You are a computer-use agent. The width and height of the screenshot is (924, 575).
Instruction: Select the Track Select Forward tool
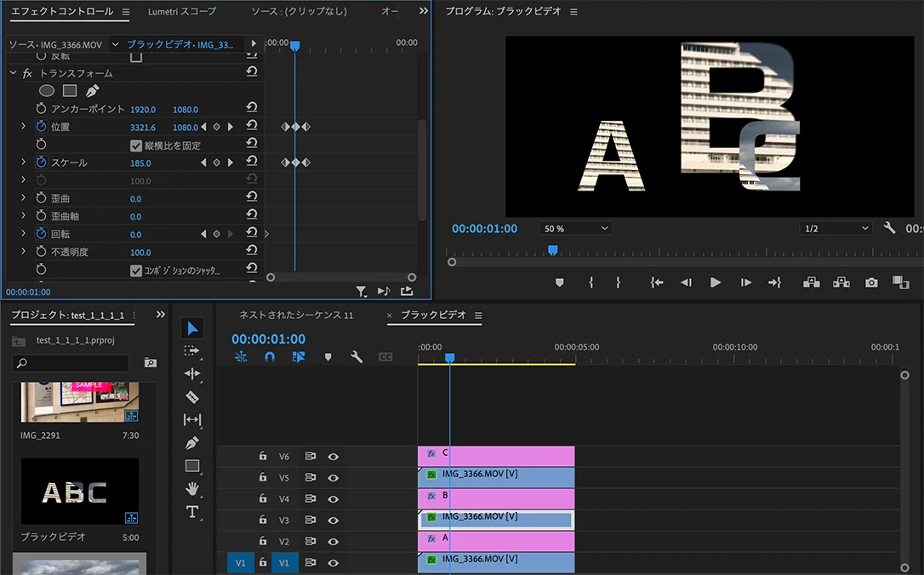[192, 350]
